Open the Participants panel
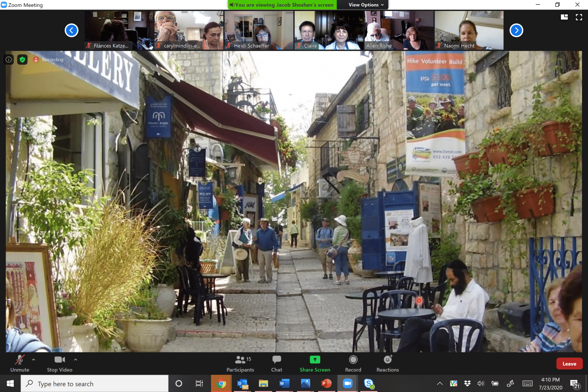Screen dimensions: 588x392 click(240, 364)
